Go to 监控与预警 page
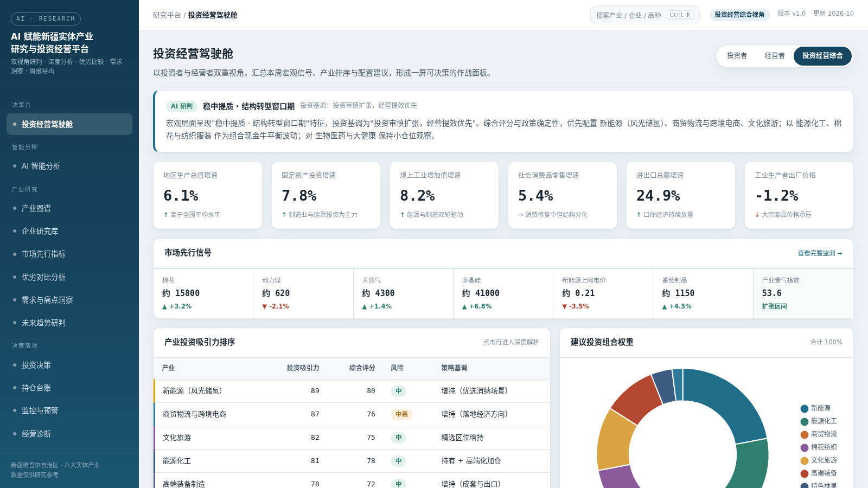The image size is (868, 488). click(69, 410)
